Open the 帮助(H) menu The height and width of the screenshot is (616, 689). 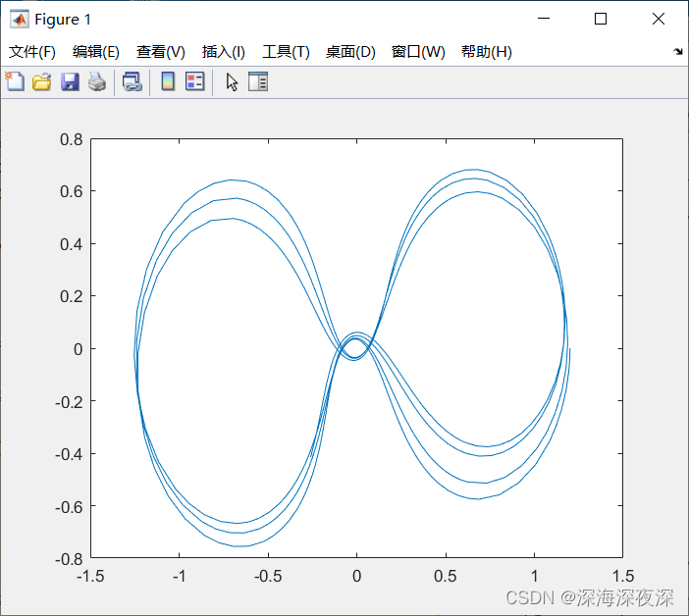point(487,52)
